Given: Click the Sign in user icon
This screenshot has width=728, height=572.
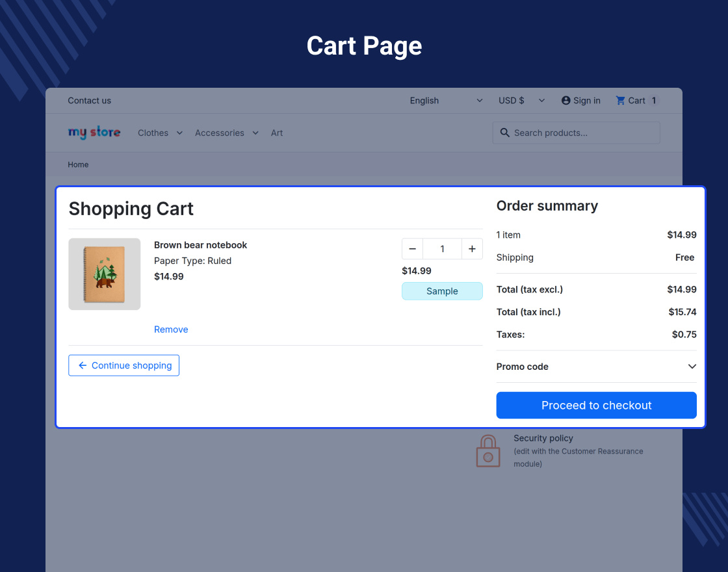Looking at the screenshot, I should (565, 100).
